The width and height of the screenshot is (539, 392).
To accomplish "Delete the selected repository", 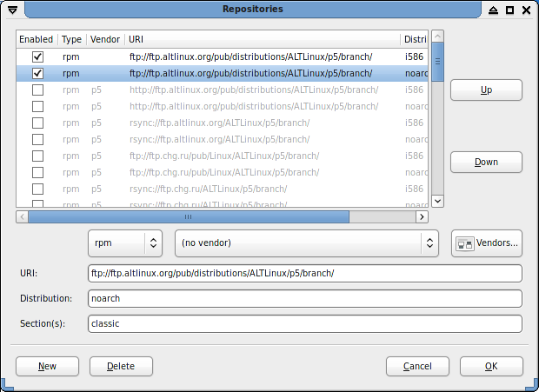I will 121,366.
